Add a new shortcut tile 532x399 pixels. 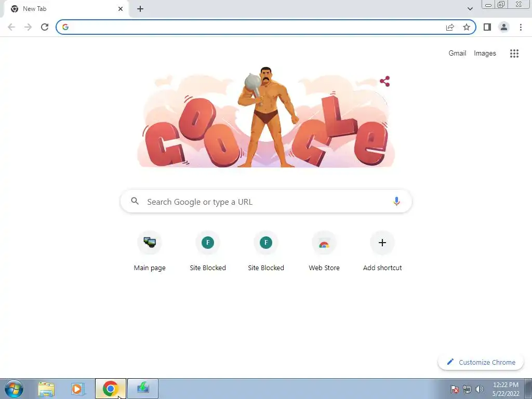[x=382, y=252]
